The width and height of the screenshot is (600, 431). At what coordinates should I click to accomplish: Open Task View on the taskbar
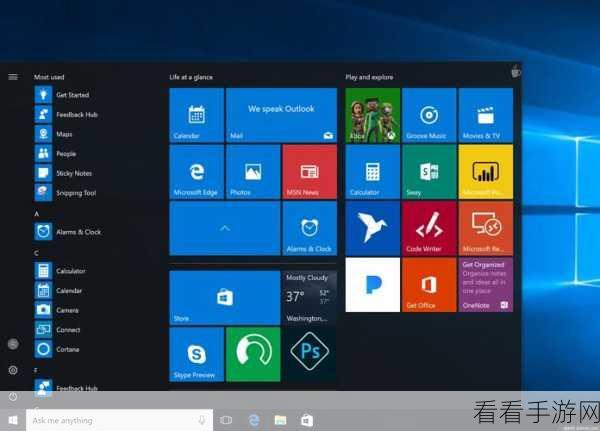tap(226, 420)
